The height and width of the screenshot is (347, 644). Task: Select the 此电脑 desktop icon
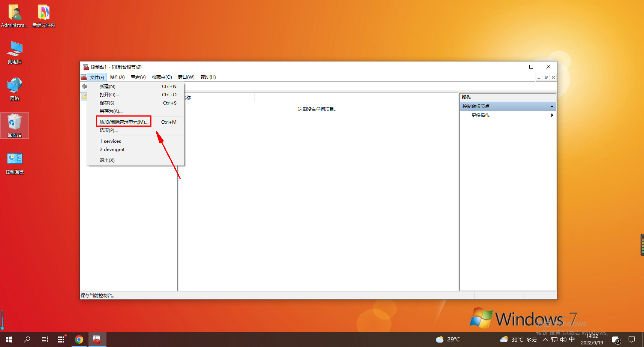pyautogui.click(x=15, y=52)
